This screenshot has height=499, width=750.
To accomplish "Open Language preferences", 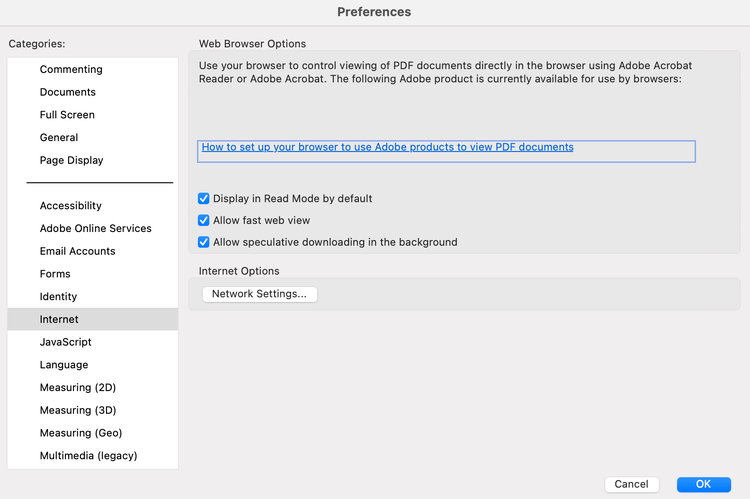I will 64,365.
